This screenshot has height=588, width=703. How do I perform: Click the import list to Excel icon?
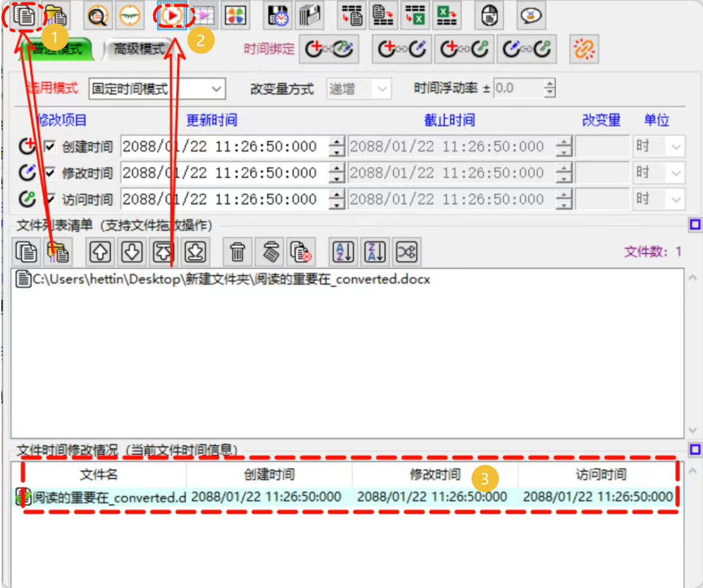click(x=415, y=16)
